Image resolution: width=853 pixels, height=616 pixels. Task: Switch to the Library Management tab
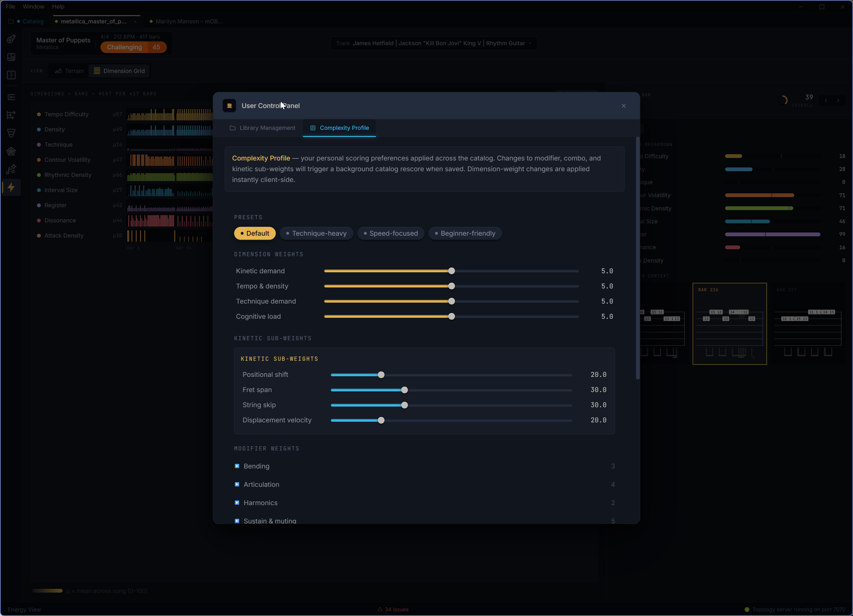[263, 128]
